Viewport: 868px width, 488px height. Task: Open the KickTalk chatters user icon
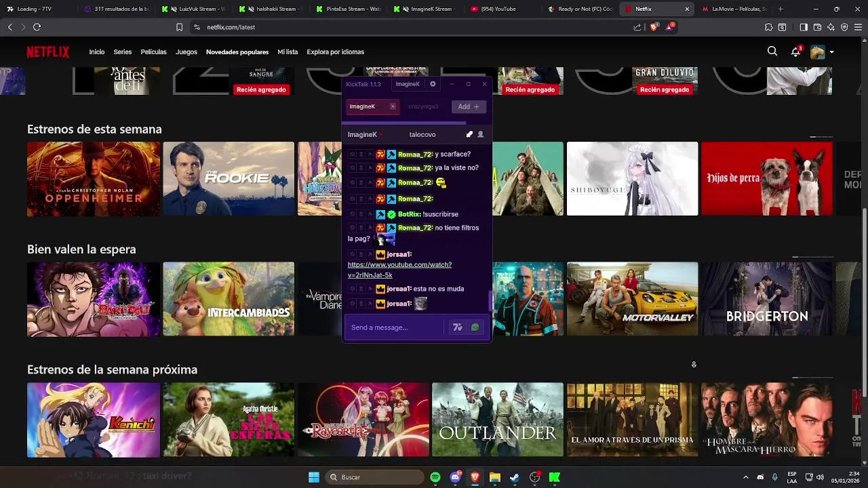(x=480, y=134)
